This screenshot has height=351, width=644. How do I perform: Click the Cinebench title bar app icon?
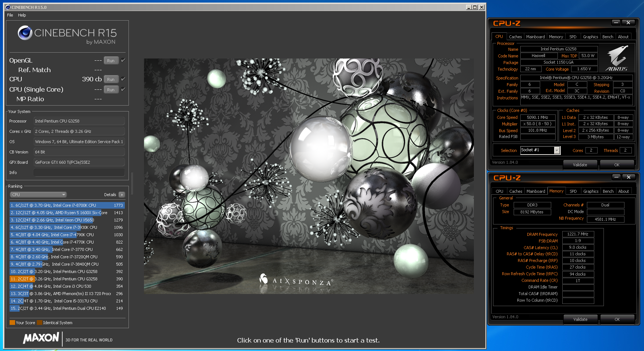[x=8, y=7]
